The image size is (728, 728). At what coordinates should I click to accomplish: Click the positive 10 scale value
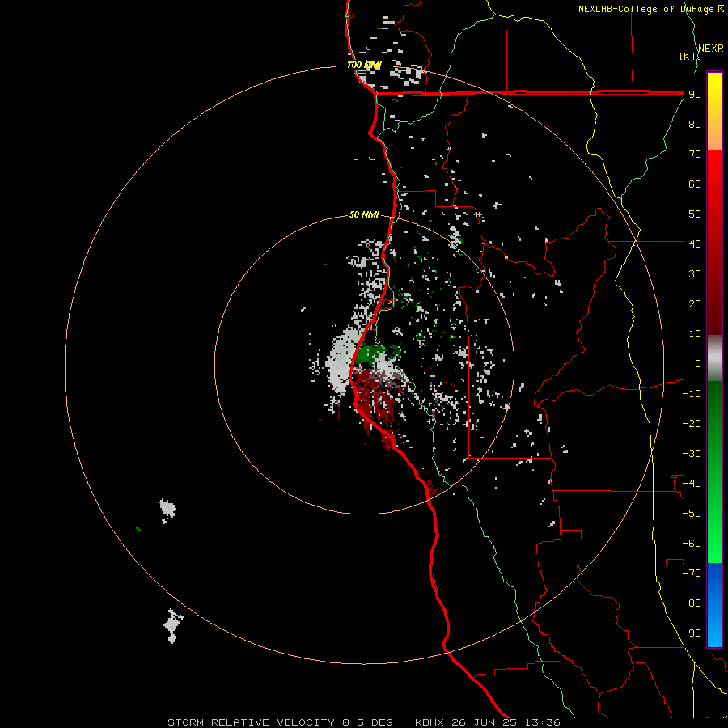click(x=695, y=334)
